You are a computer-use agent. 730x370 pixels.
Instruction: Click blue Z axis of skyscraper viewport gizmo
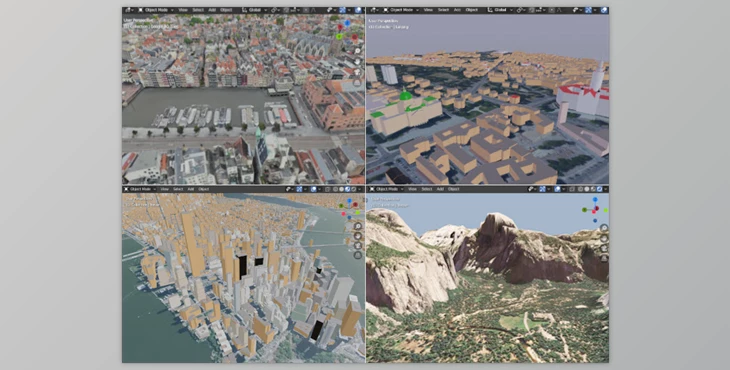[x=350, y=201]
